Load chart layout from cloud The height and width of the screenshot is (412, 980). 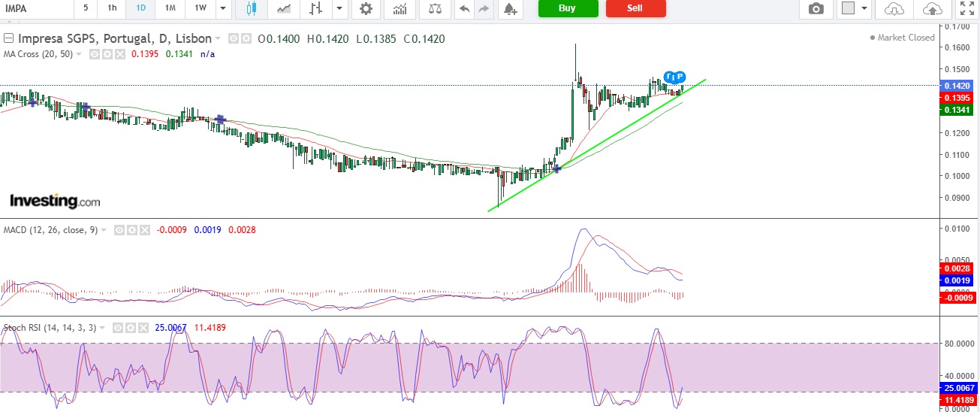[x=894, y=9]
